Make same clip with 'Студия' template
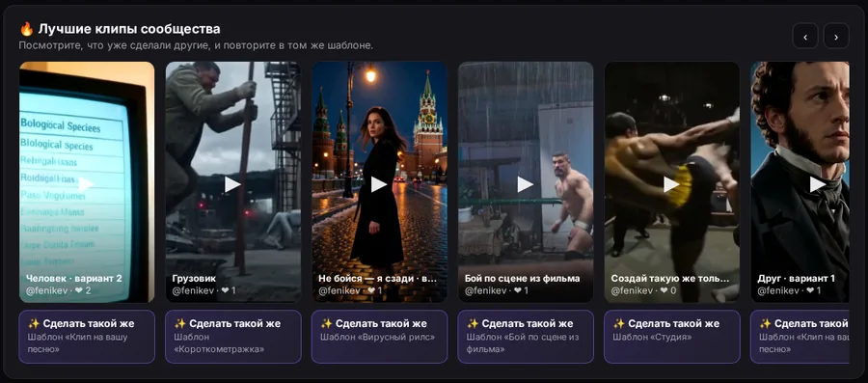 (x=671, y=337)
